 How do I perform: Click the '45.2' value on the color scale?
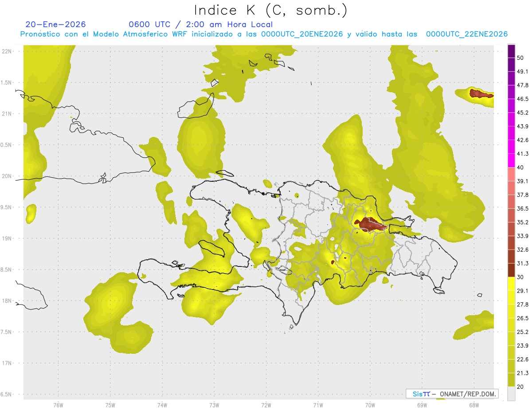(x=523, y=113)
